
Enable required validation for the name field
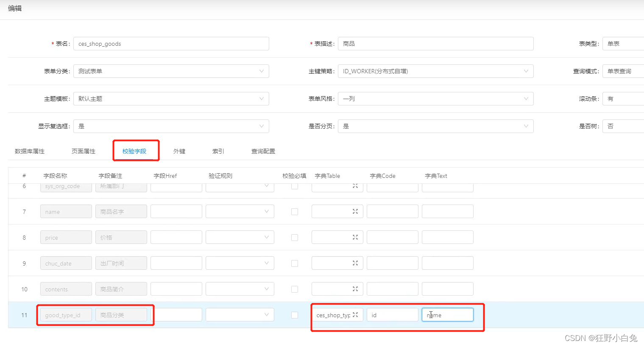[x=294, y=211]
